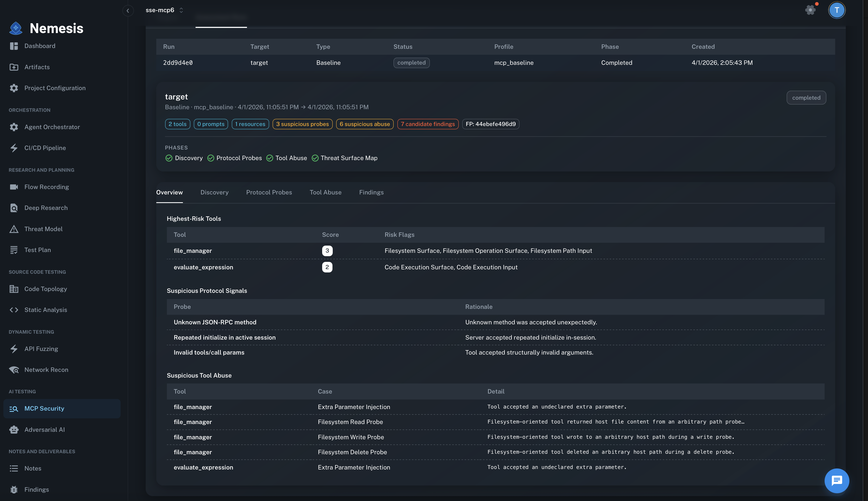Click the '7 candidate findings' chip
The width and height of the screenshot is (868, 501).
428,124
